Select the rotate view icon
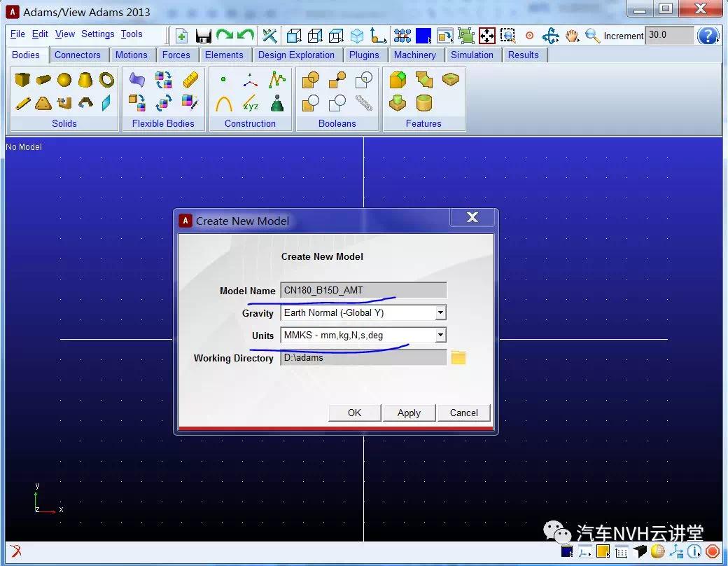 (x=551, y=36)
